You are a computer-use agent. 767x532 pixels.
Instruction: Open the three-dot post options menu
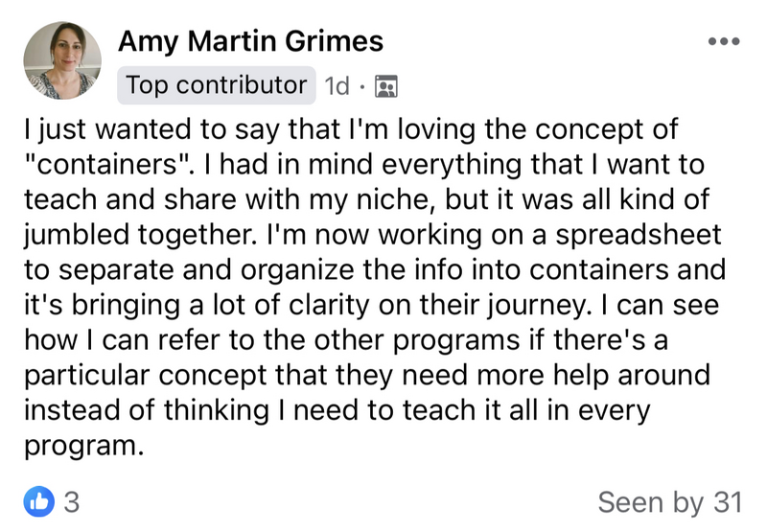[724, 41]
